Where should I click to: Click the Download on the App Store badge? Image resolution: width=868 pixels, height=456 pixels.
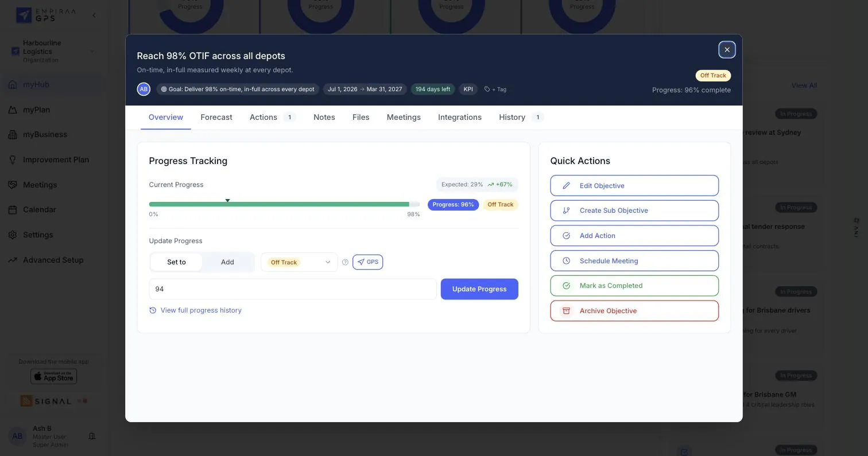53,377
